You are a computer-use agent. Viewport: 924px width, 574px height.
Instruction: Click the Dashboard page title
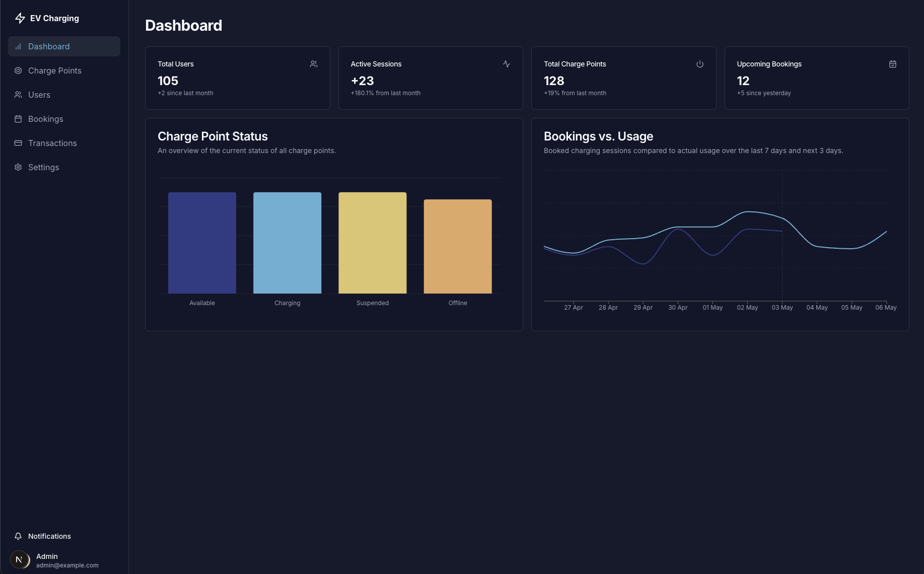[183, 26]
